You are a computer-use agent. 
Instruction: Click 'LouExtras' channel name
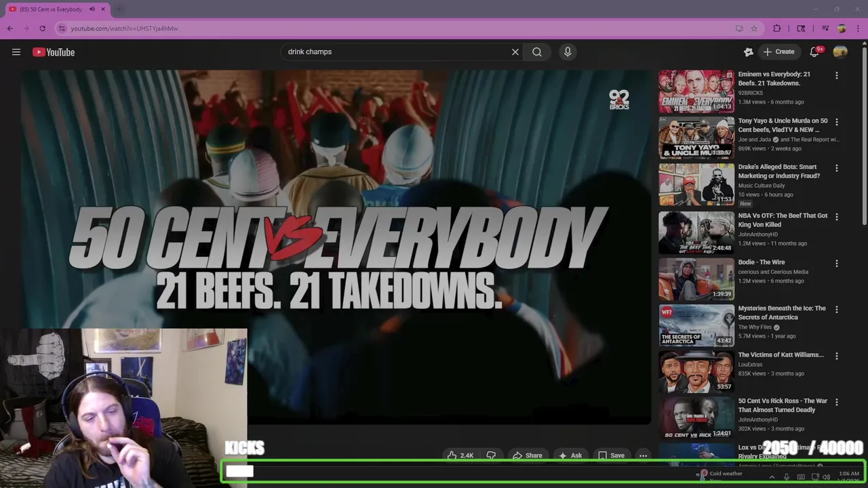[x=750, y=365]
